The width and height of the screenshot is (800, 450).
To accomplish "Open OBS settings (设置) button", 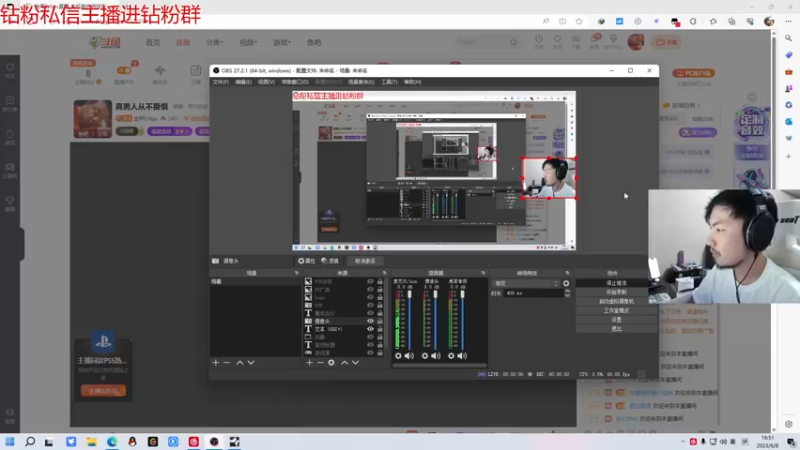I will 616,319.
